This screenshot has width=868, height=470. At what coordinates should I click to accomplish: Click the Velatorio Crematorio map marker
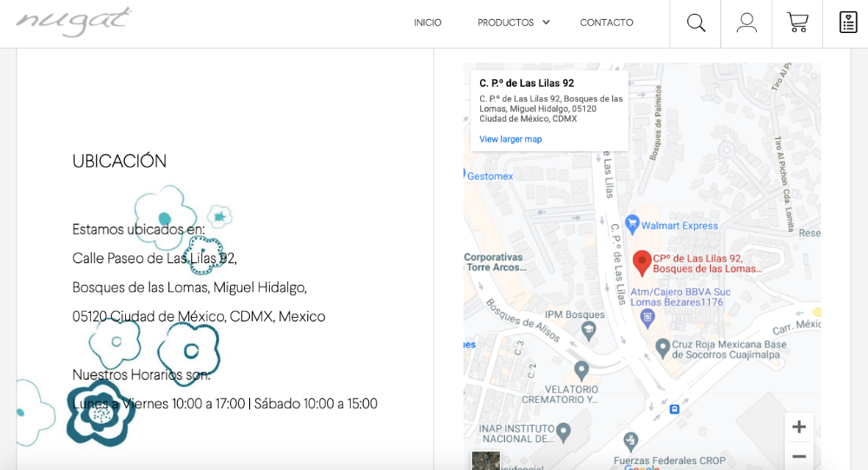coord(582,369)
